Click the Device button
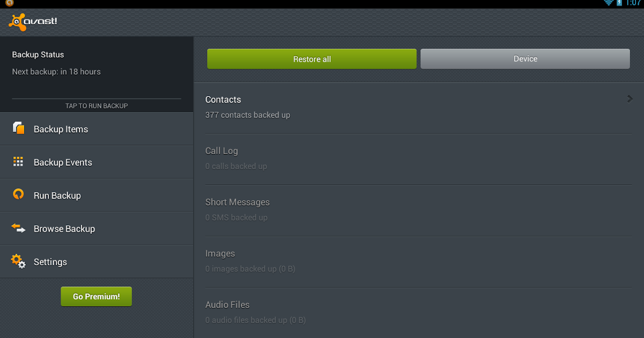This screenshot has height=338, width=644. tap(525, 58)
